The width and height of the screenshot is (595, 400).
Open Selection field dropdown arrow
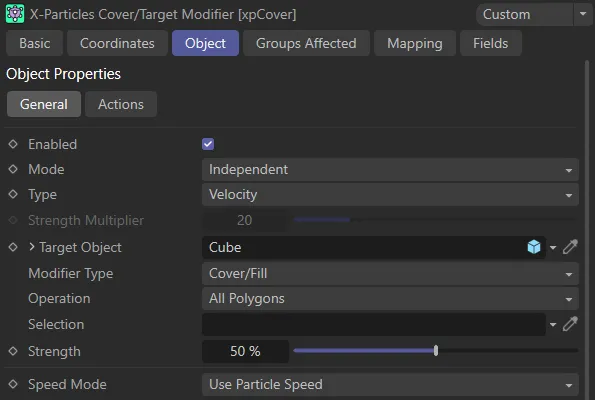pyautogui.click(x=553, y=325)
